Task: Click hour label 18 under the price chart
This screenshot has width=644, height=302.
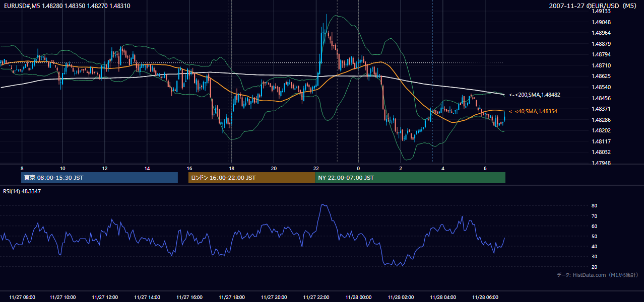Action: click(x=231, y=168)
